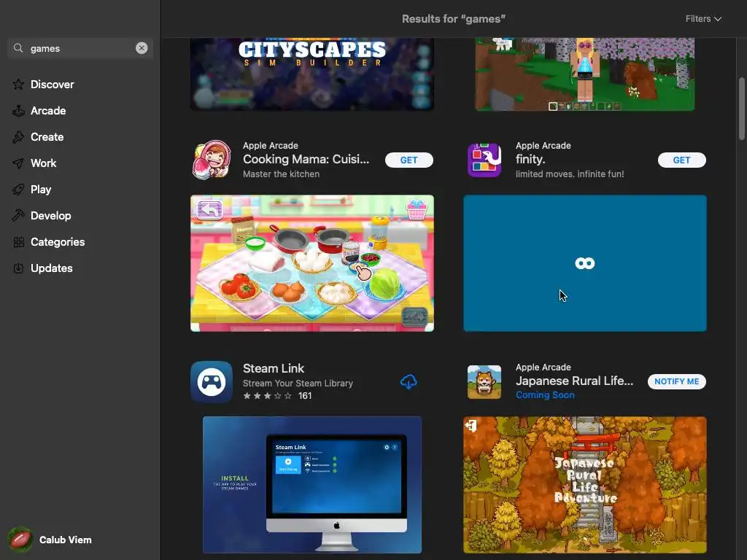Open Categories via its grid icon
This screenshot has width=747, height=560.
pos(18,242)
